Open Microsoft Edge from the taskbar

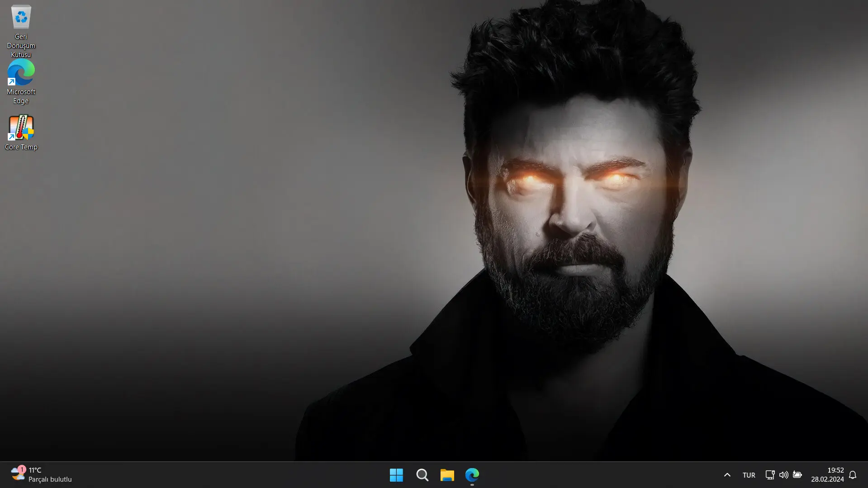click(472, 475)
